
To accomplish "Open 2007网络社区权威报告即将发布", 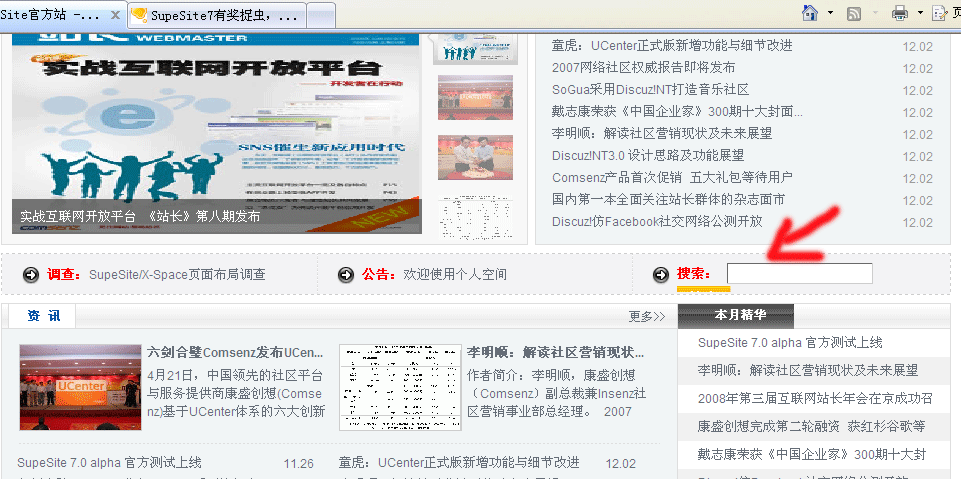I will pyautogui.click(x=643, y=67).
